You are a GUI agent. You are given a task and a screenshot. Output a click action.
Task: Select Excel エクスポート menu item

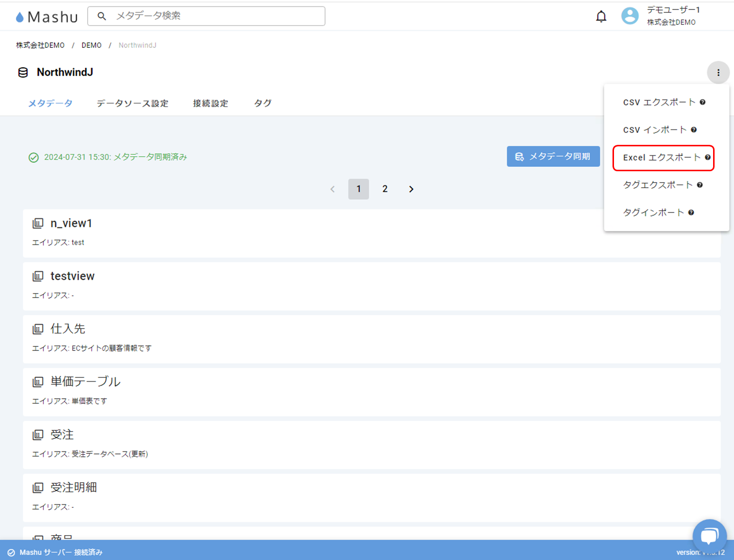(661, 158)
